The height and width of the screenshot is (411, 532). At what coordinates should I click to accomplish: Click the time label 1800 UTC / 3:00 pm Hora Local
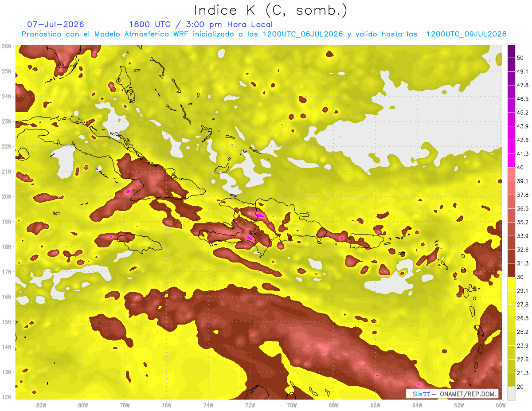tap(201, 24)
